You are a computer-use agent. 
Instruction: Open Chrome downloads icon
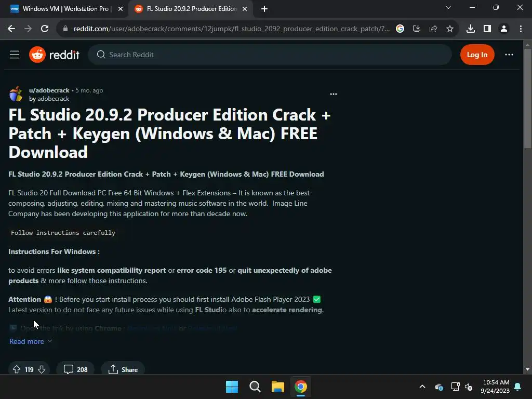click(x=471, y=29)
